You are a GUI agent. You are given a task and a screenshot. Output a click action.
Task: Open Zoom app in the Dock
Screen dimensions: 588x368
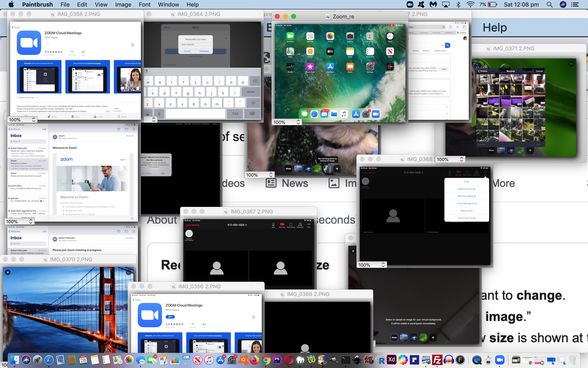point(500,360)
